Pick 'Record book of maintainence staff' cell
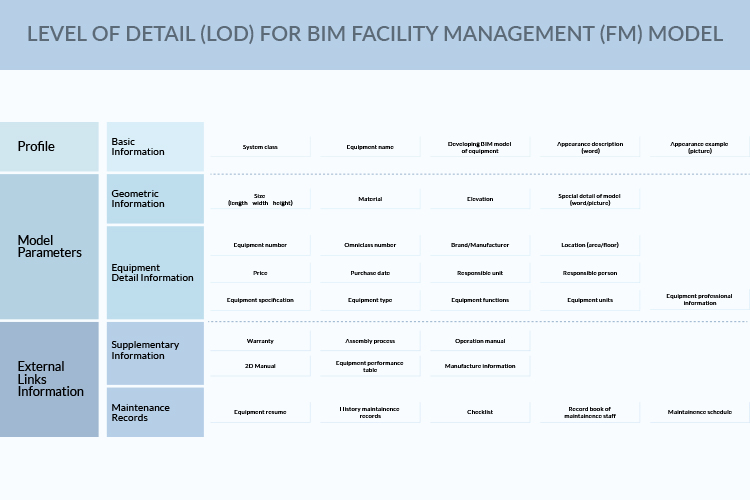 [590, 412]
